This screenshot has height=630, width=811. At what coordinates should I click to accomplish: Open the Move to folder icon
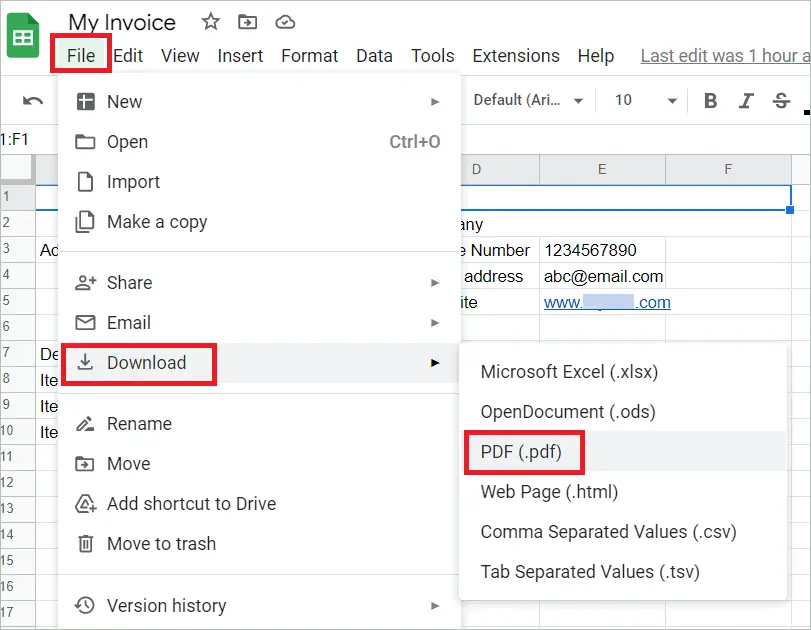coord(246,21)
